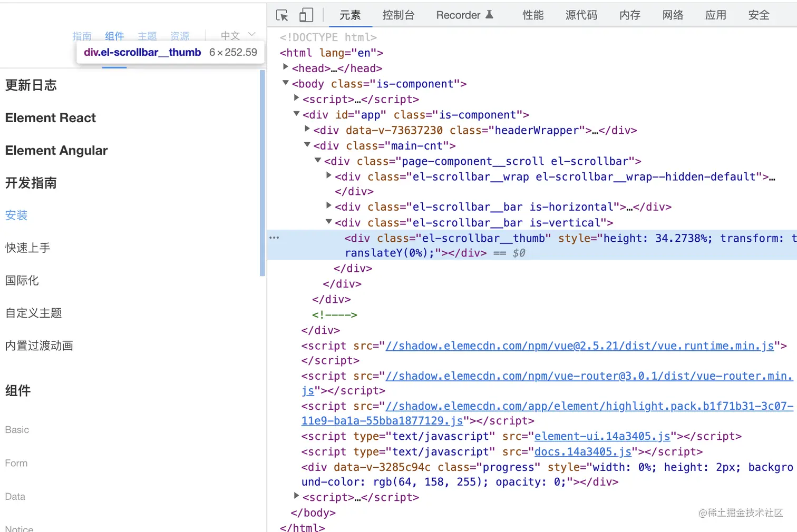The height and width of the screenshot is (532, 797).
Task: Click the Basic group label
Action: point(17,430)
